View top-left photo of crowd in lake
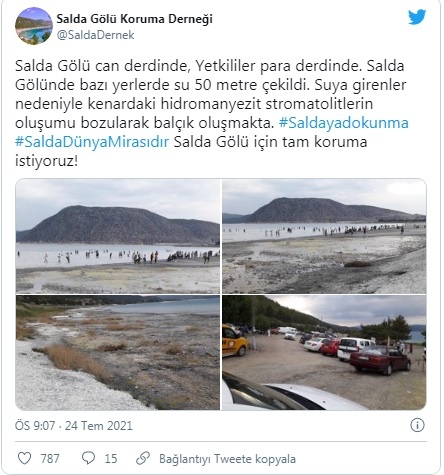Screen dimensions: 444x475 point(118,236)
